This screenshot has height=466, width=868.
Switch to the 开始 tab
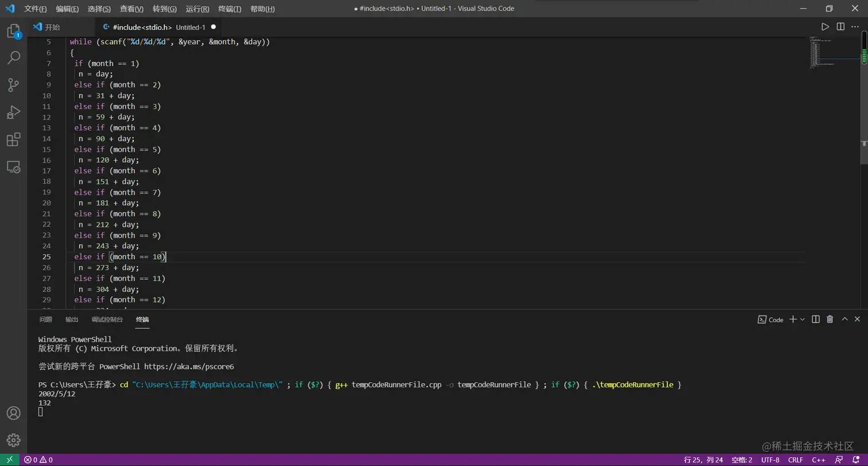click(61, 27)
